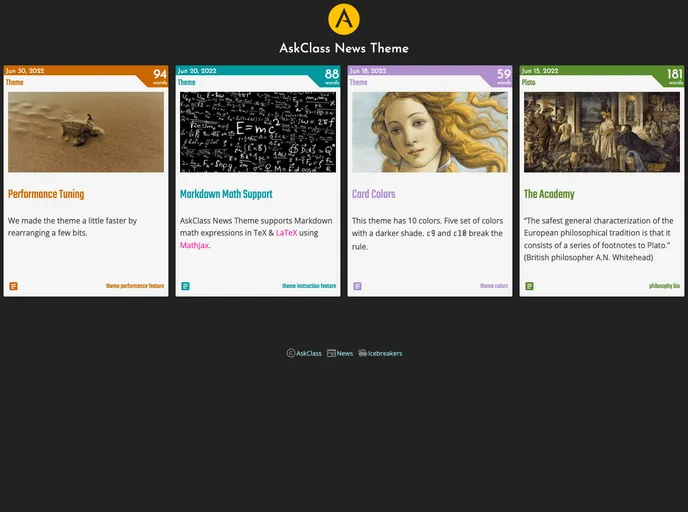This screenshot has width=688, height=512.
Task: Click the orange article icon on Performance Tuning card
Action: tap(13, 286)
